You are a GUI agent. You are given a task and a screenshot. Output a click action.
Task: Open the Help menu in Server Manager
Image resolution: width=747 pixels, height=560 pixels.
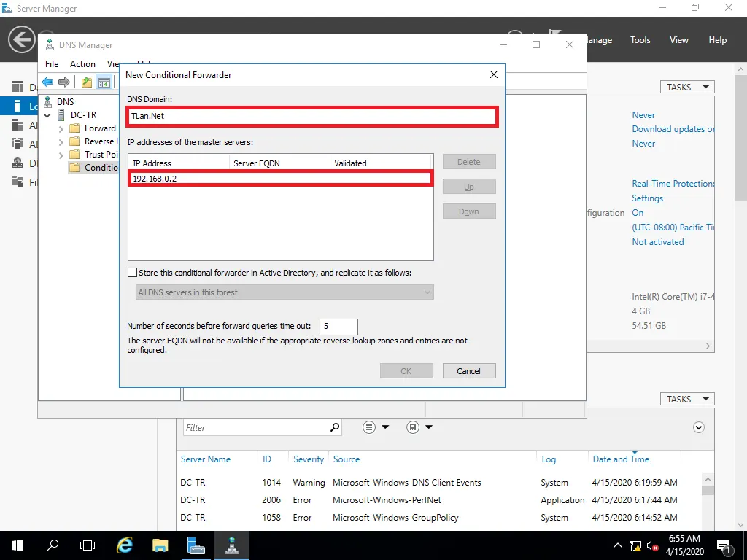coord(718,40)
